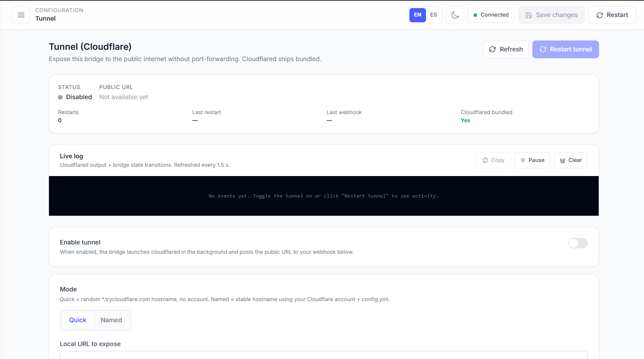Copy the live log
Viewport: 644px width, 359px height.
click(494, 160)
